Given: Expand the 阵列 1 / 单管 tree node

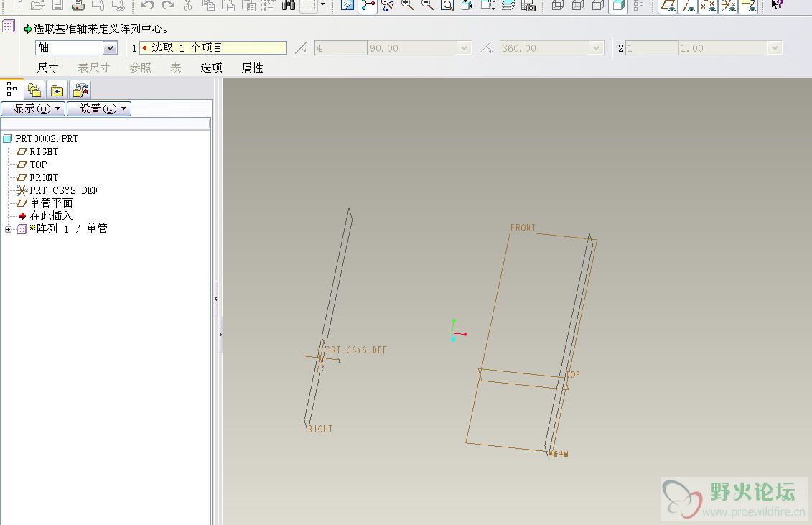Looking at the screenshot, I should point(8,229).
